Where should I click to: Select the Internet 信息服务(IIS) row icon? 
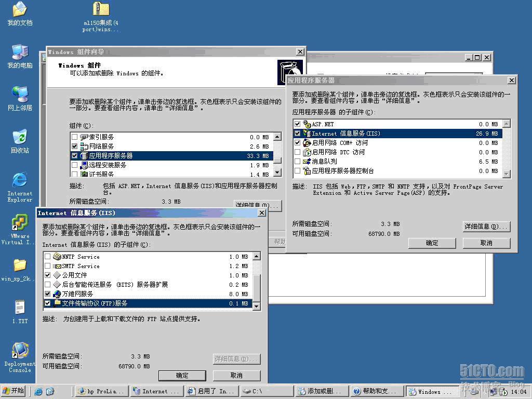tap(307, 134)
